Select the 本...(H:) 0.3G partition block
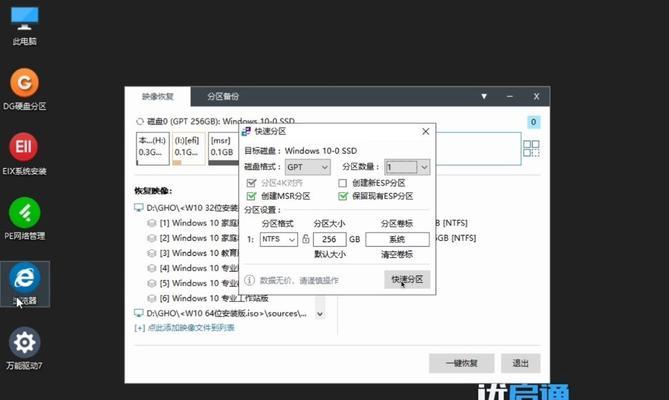The height and width of the screenshot is (400, 669). click(x=153, y=148)
